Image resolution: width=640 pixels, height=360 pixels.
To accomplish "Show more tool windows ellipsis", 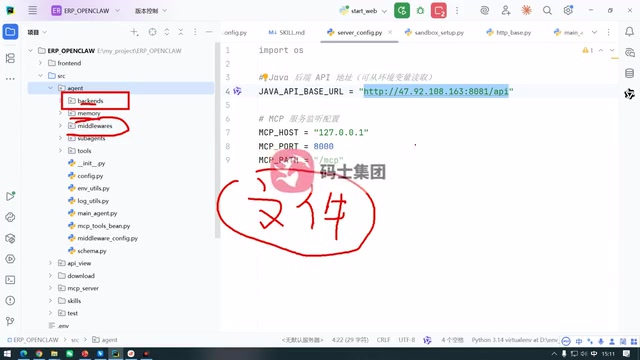I will (x=10, y=78).
